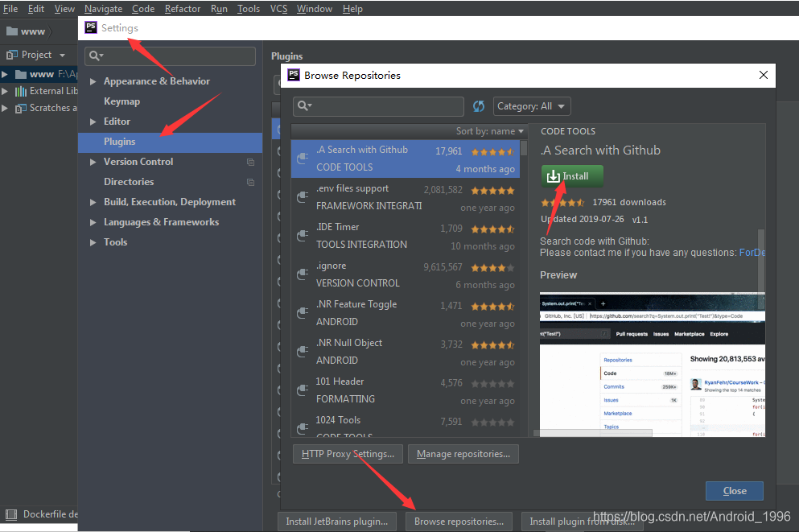Select .IDE Timer plugin row
The width and height of the screenshot is (799, 532).
pyautogui.click(x=405, y=236)
